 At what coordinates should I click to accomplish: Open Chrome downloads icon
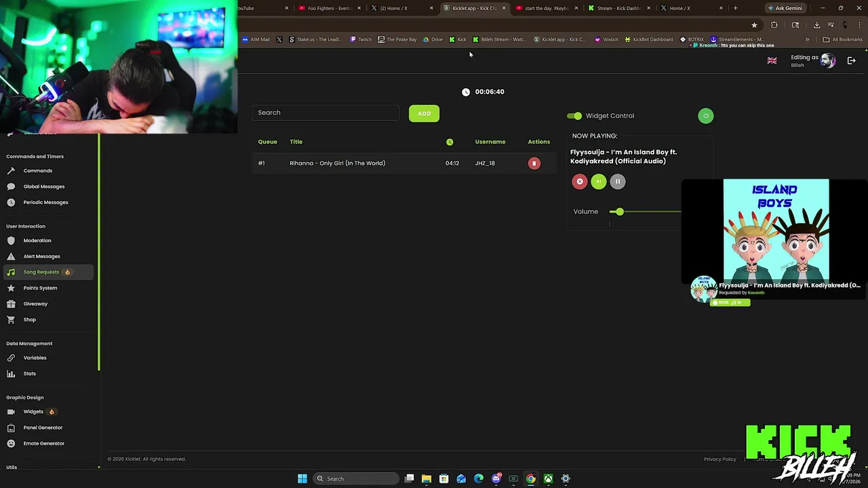coord(816,25)
